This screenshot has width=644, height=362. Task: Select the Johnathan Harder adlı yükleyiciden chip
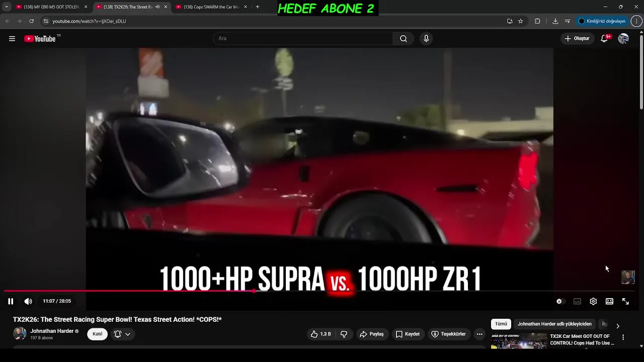click(x=554, y=324)
